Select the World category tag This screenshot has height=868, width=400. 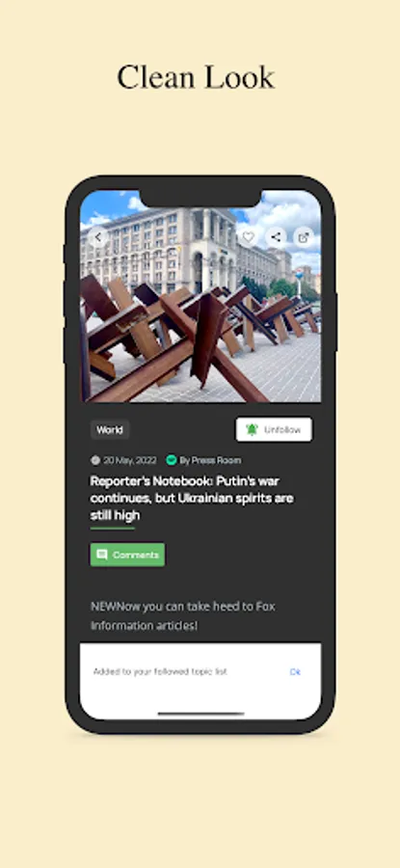tap(110, 429)
